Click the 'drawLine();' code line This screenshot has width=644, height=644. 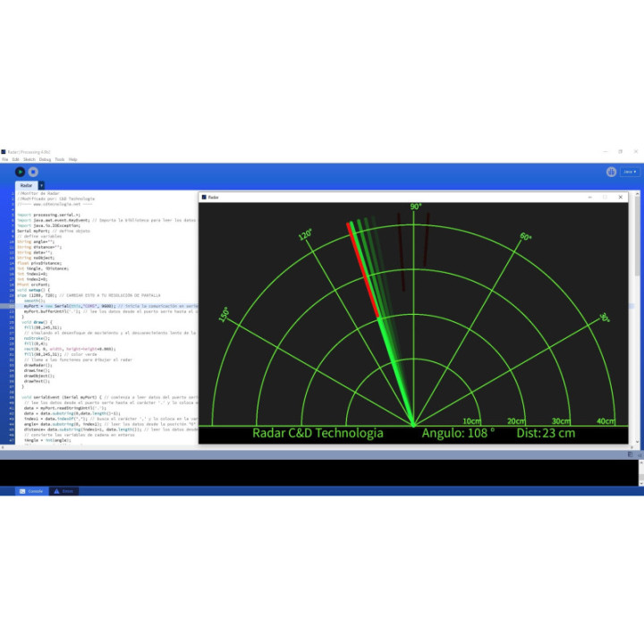click(x=37, y=370)
